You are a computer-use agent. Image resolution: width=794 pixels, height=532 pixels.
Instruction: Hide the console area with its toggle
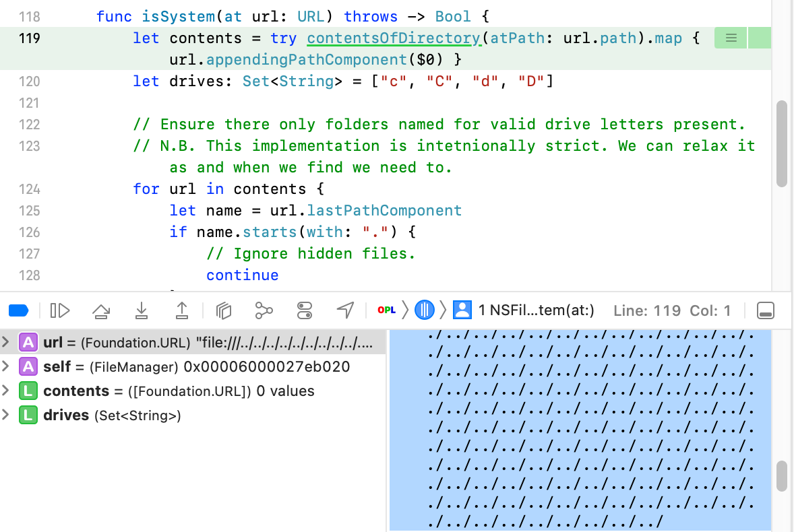pos(766,310)
